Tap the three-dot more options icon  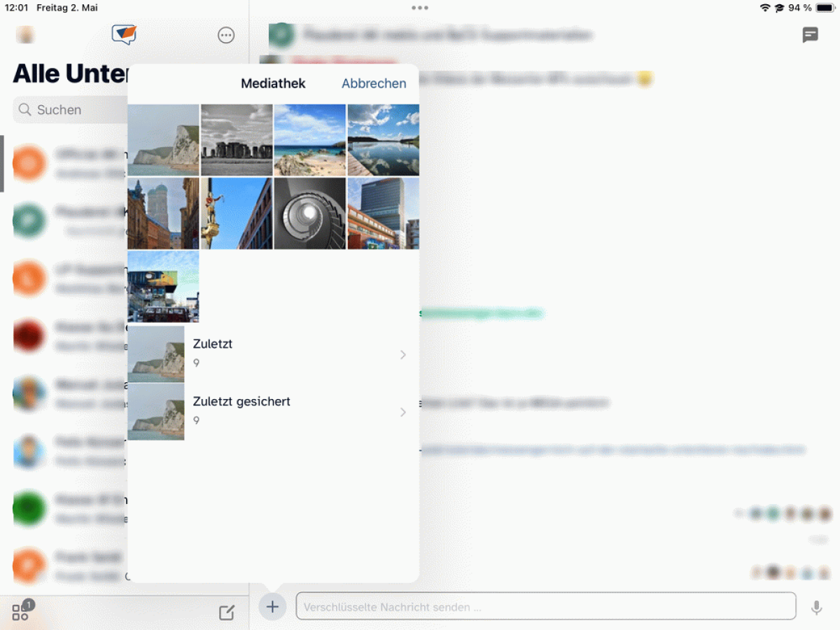[226, 35]
